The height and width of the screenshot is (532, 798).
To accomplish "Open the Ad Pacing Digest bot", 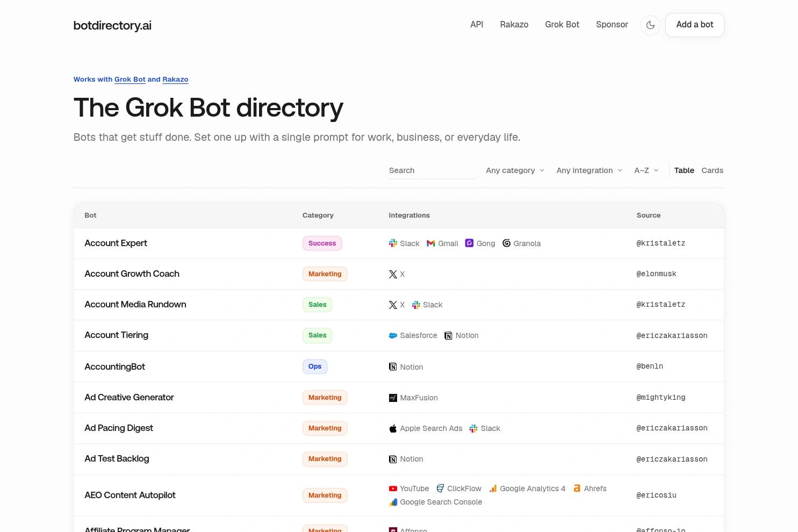I will pyautogui.click(x=119, y=428).
